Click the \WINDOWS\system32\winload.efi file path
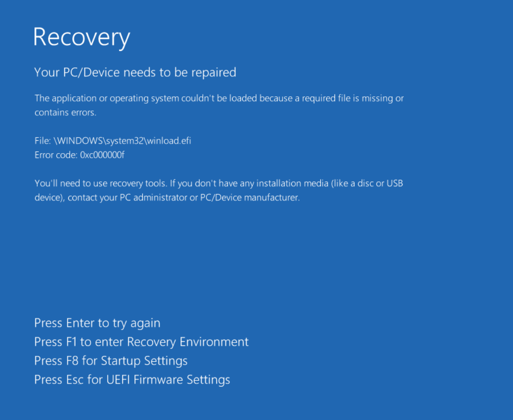 click(x=123, y=141)
